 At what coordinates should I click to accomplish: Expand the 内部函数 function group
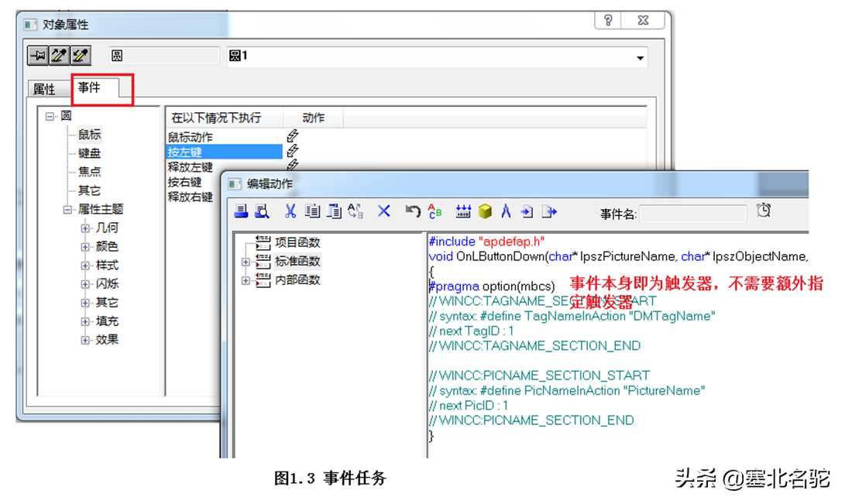click(246, 280)
